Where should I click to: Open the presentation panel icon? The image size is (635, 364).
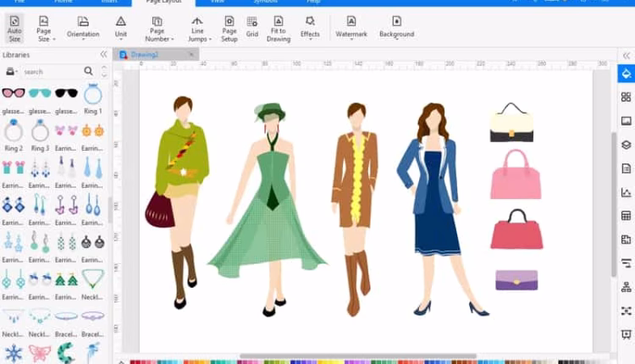[x=626, y=334]
